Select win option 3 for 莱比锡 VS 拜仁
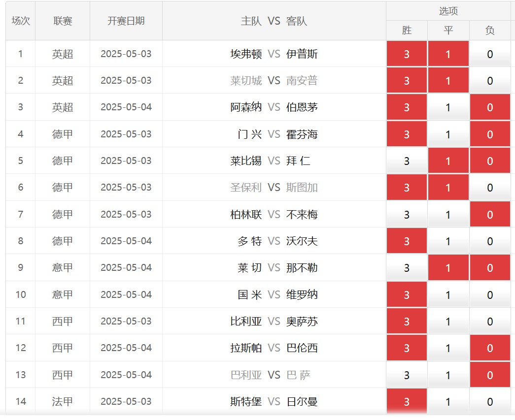The height and width of the screenshot is (420, 515). (407, 161)
